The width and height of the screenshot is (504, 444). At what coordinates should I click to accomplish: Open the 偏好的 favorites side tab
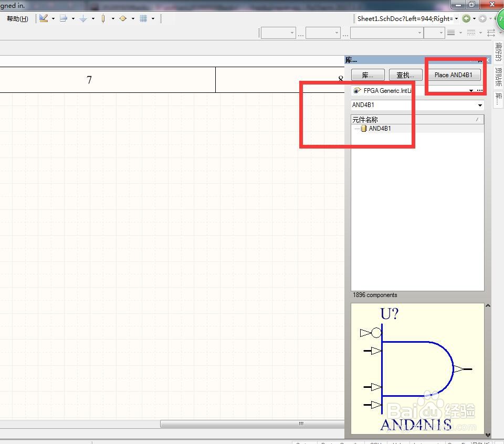(498, 52)
